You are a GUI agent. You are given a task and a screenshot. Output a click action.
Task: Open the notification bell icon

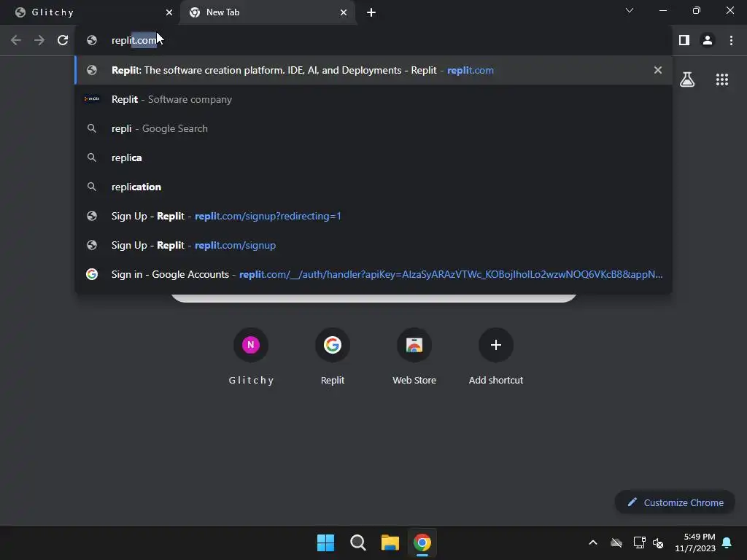(727, 542)
